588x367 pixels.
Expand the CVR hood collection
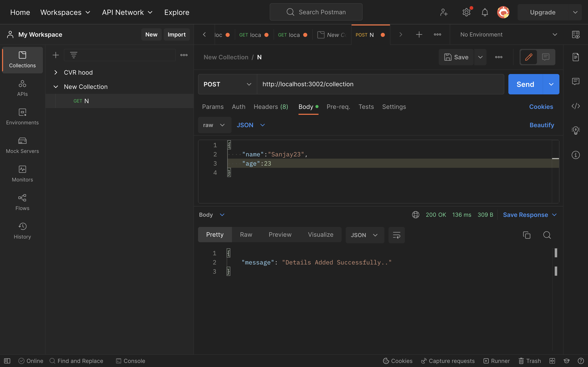click(56, 72)
